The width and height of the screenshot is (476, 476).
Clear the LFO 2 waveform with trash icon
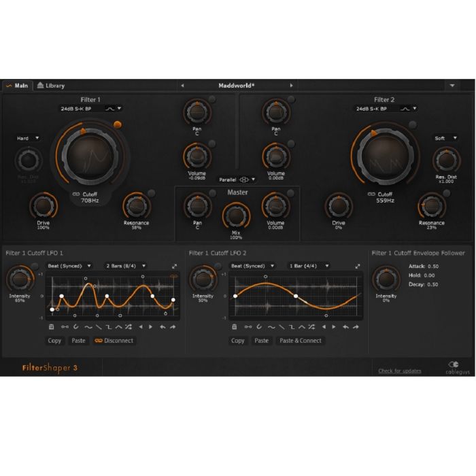[235, 326]
